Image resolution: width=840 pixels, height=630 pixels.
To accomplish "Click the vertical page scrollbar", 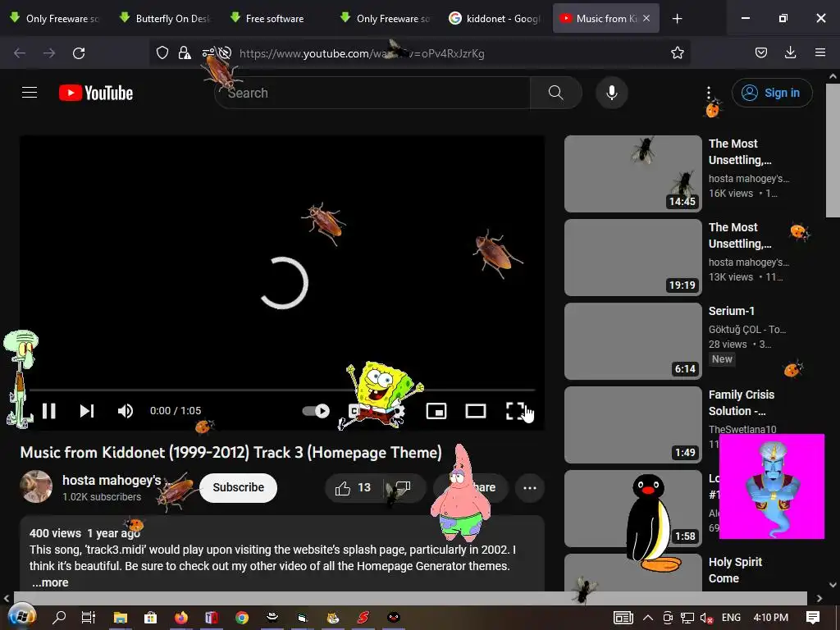I will point(833,150).
